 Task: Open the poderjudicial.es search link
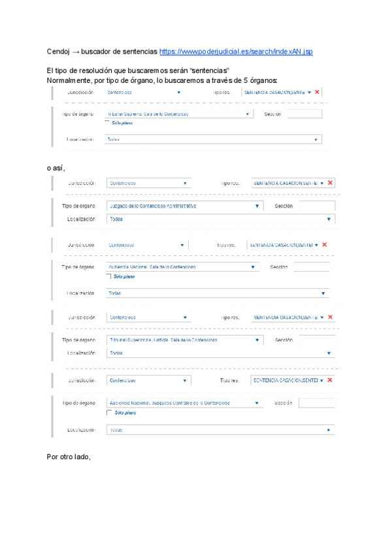coord(235,51)
